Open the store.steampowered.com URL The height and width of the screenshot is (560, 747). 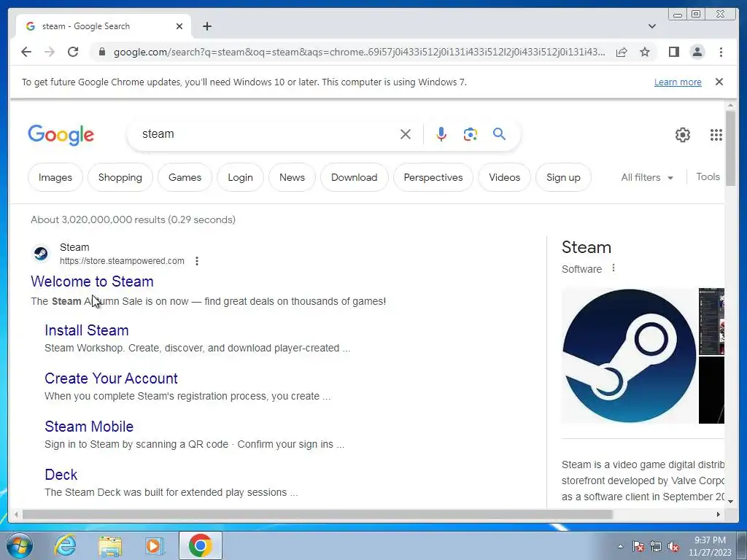tap(122, 261)
